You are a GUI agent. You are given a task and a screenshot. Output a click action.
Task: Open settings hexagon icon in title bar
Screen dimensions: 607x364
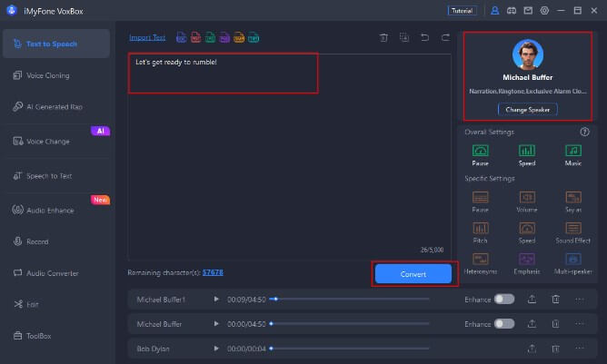[544, 11]
